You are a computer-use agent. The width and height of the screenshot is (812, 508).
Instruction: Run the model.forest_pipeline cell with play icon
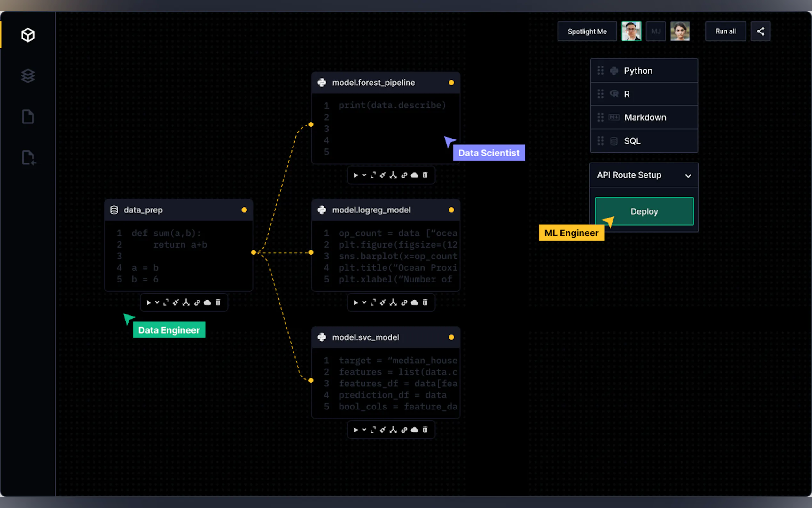[x=355, y=175]
